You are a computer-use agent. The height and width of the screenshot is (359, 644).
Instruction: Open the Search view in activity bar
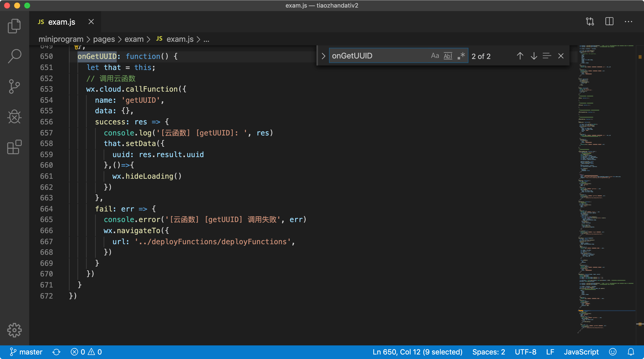pos(14,56)
